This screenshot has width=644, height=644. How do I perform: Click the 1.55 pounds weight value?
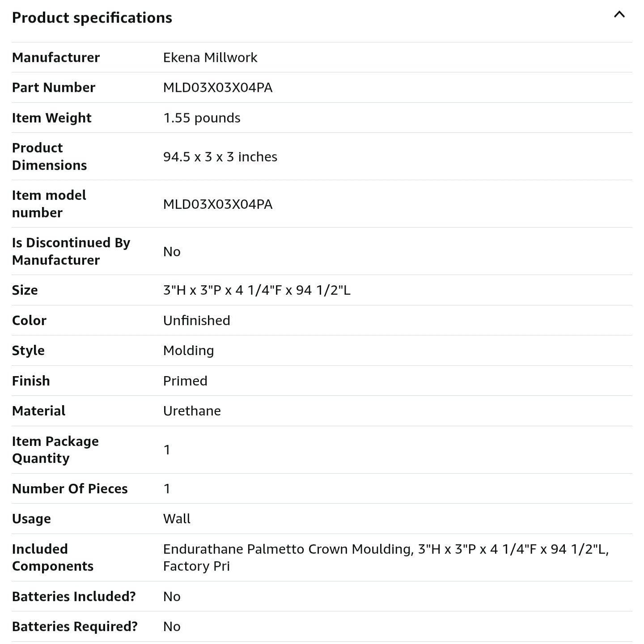(x=202, y=118)
